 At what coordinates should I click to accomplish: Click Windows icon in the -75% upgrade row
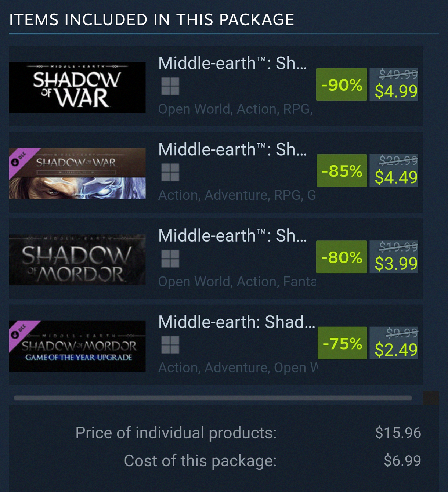click(x=170, y=345)
